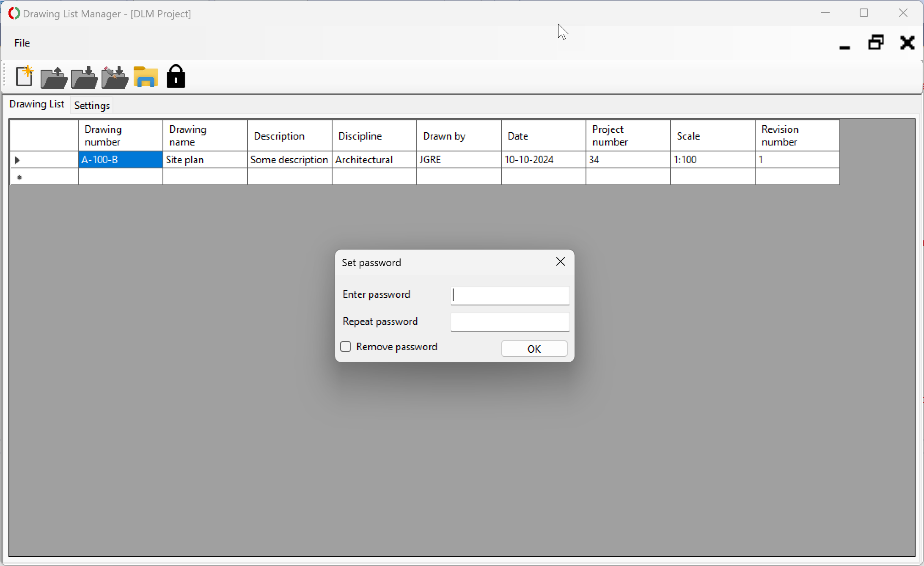The image size is (924, 566).
Task: Restore the inner DLM Project child window
Action: 876,43
